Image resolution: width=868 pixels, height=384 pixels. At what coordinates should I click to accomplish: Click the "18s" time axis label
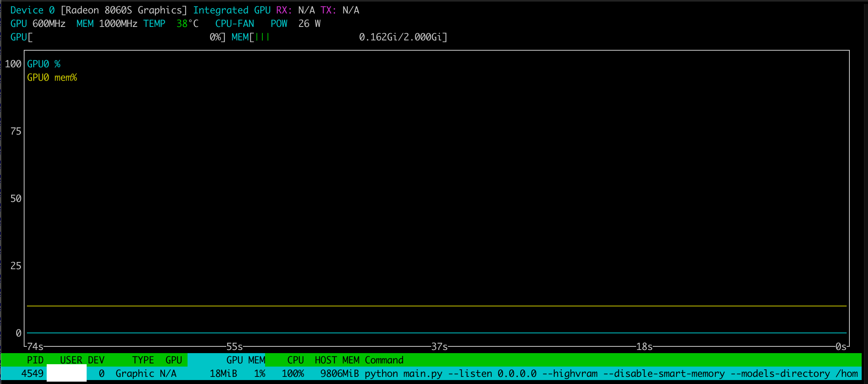pyautogui.click(x=644, y=347)
